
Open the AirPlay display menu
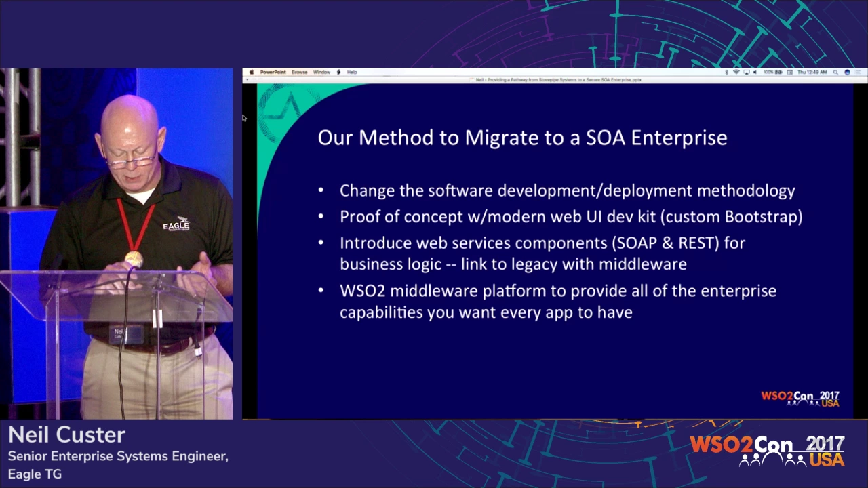tap(747, 72)
